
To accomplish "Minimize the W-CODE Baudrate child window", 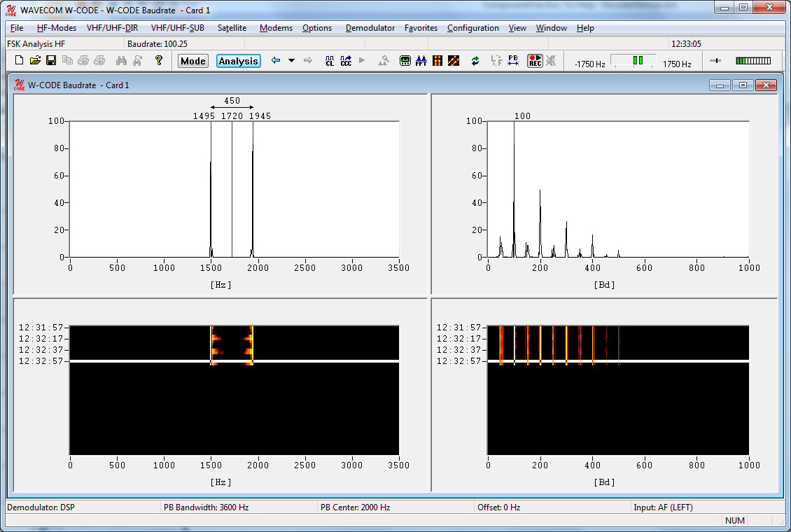I will 720,85.
